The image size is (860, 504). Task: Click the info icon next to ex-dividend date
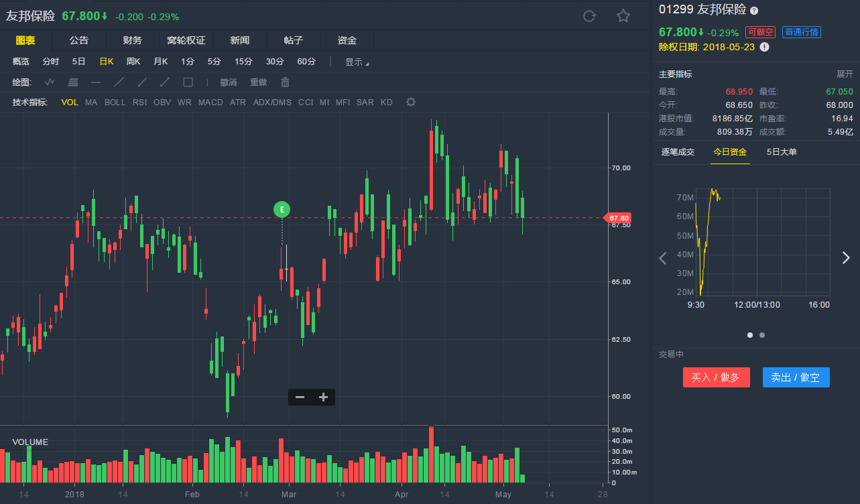click(764, 47)
